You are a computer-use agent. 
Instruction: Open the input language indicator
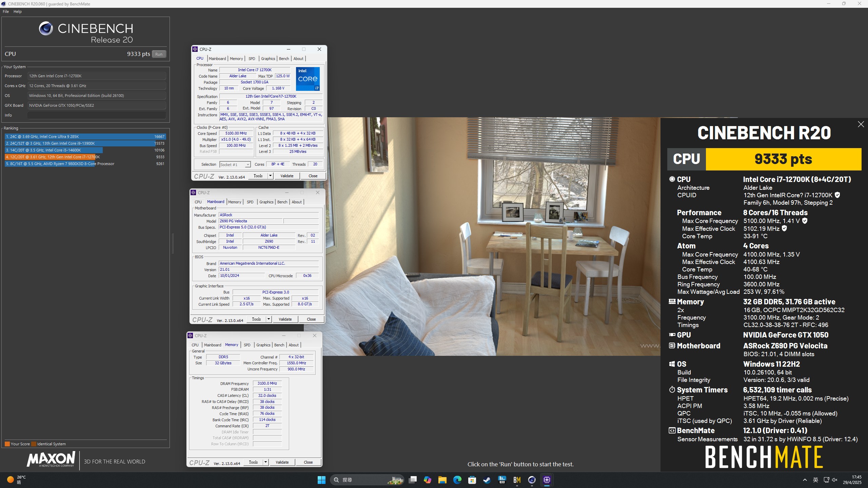pos(815,480)
